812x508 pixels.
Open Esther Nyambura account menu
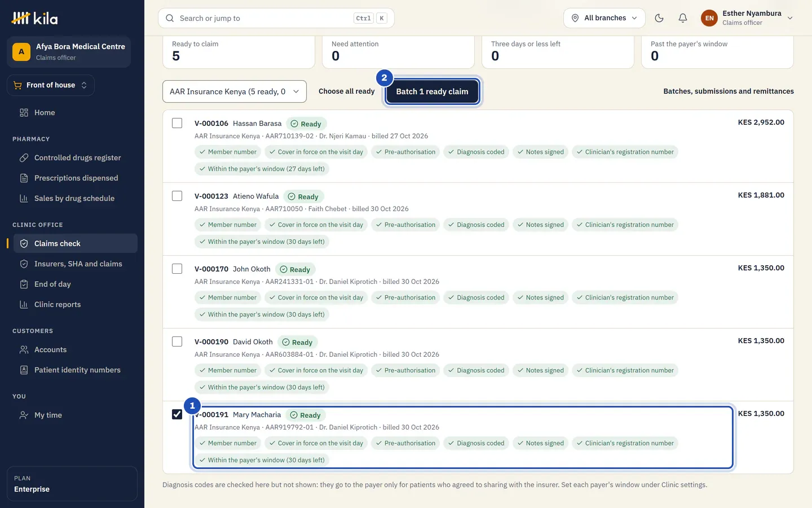tap(747, 18)
